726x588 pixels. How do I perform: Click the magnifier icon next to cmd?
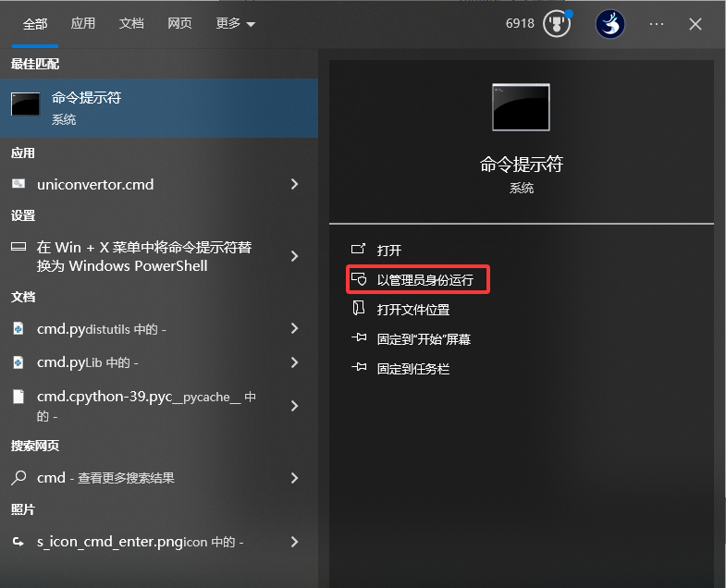(18, 477)
